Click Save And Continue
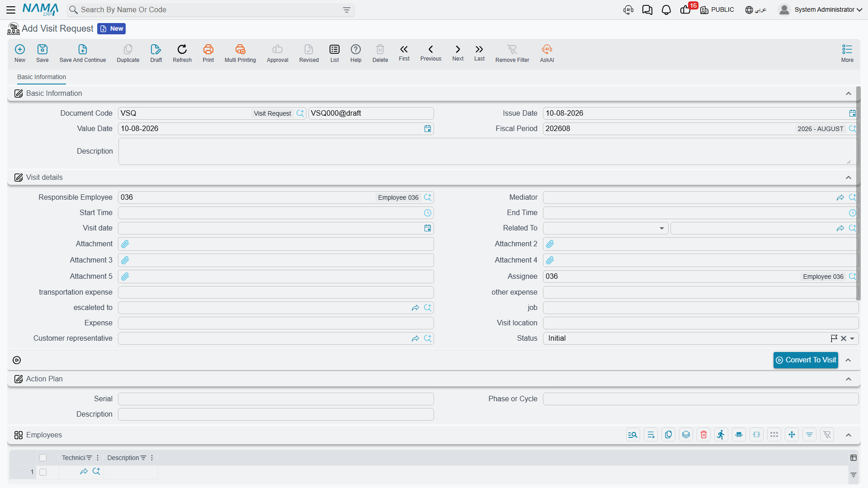This screenshot has height=488, width=868. pyautogui.click(x=83, y=53)
